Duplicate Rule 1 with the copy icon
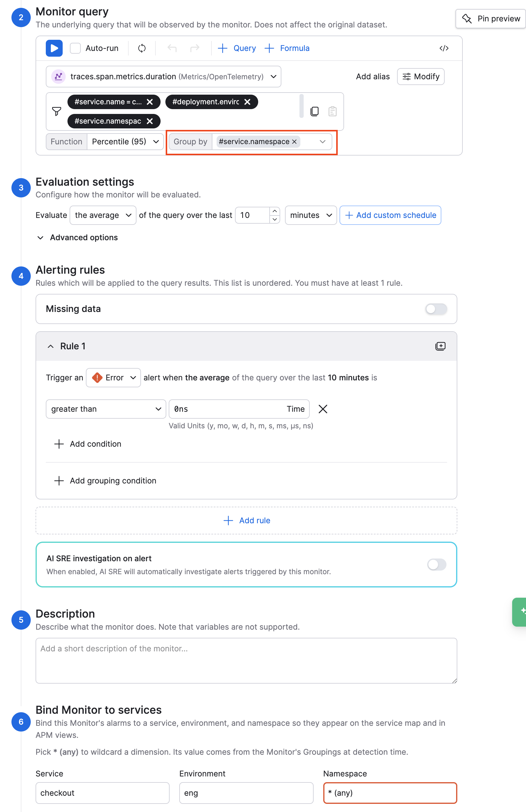Viewport: 526px width, 812px height. 440,346
